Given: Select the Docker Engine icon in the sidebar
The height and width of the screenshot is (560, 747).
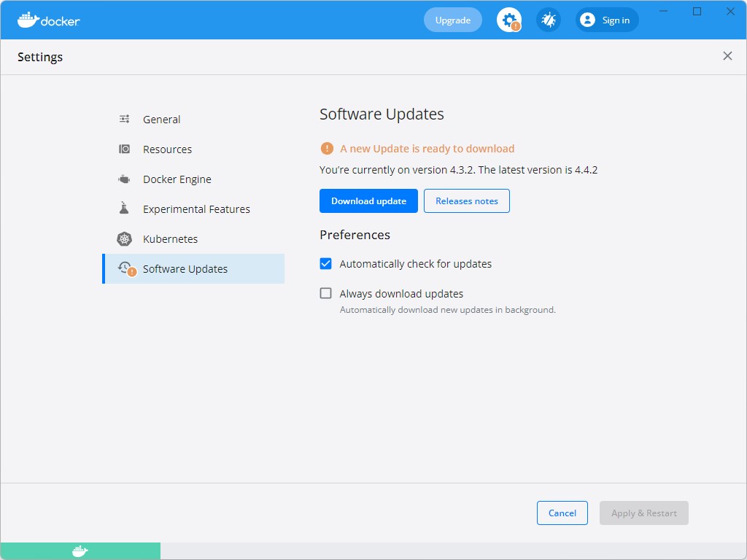Looking at the screenshot, I should coord(124,179).
